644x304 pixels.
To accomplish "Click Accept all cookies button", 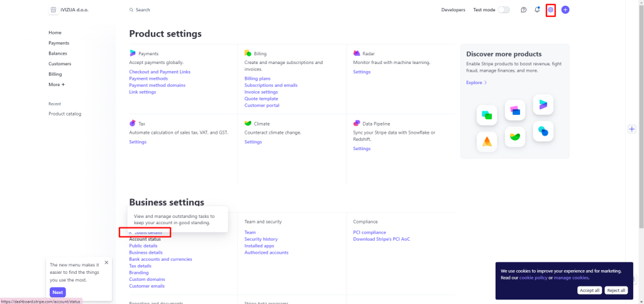I will point(589,290).
